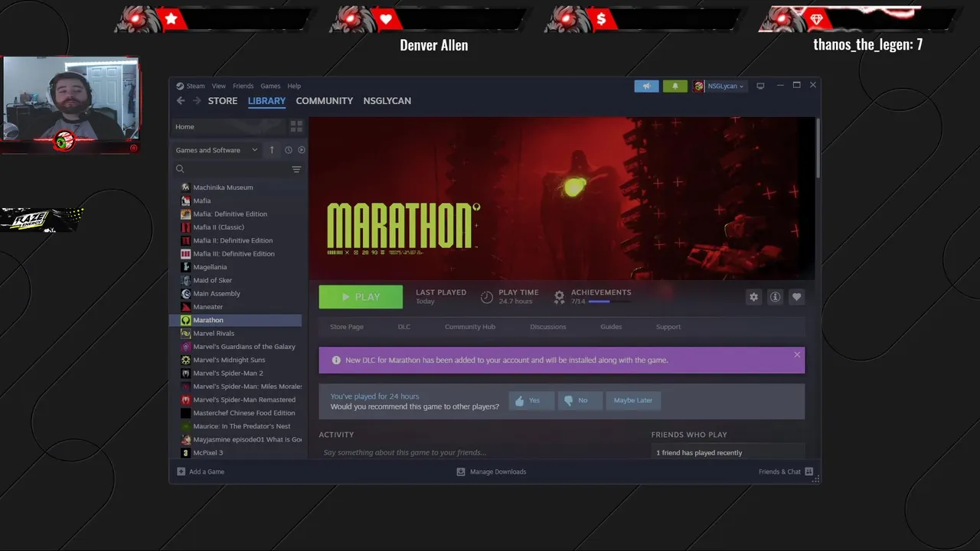Open the Friends & Chat icon
The width and height of the screenshot is (980, 551).
(x=809, y=471)
